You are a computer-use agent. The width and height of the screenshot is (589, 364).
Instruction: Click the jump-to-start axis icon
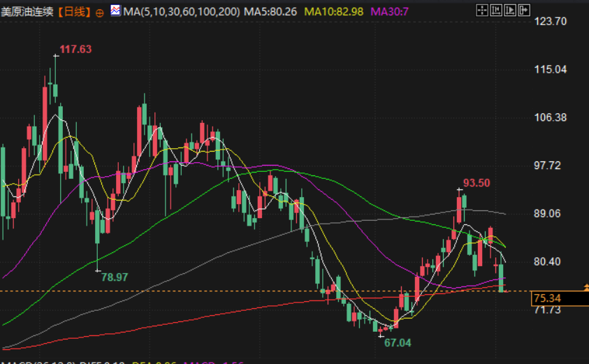click(x=496, y=10)
